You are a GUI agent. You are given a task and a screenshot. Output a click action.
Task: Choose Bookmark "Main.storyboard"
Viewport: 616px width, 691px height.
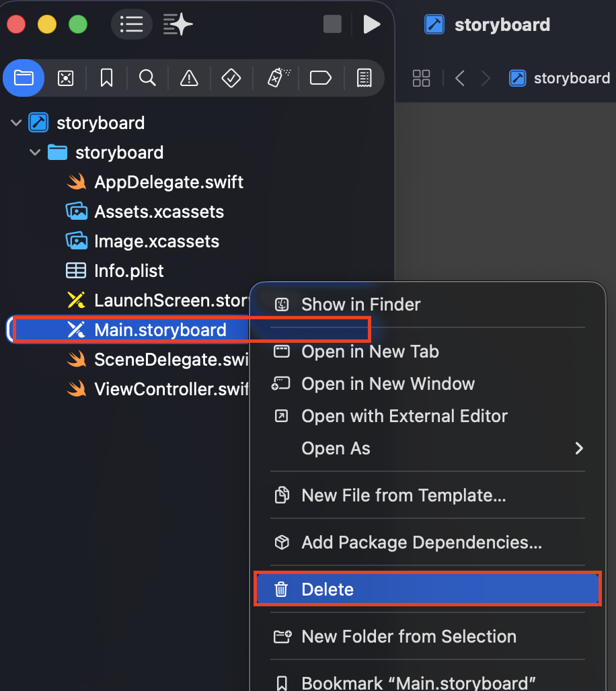(x=427, y=683)
